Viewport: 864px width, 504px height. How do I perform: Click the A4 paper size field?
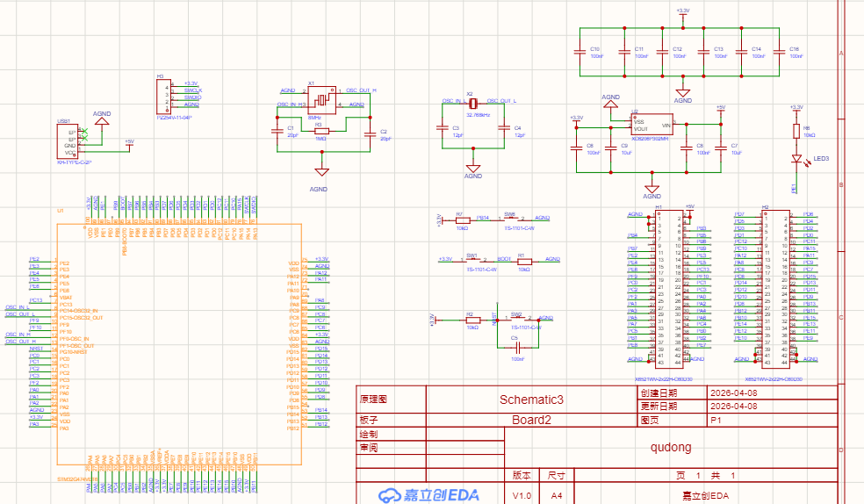pos(556,496)
